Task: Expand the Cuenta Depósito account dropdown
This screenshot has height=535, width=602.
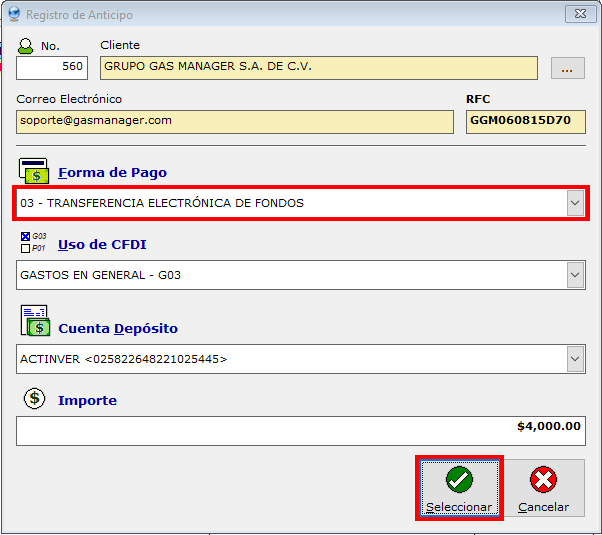Action: (x=575, y=358)
